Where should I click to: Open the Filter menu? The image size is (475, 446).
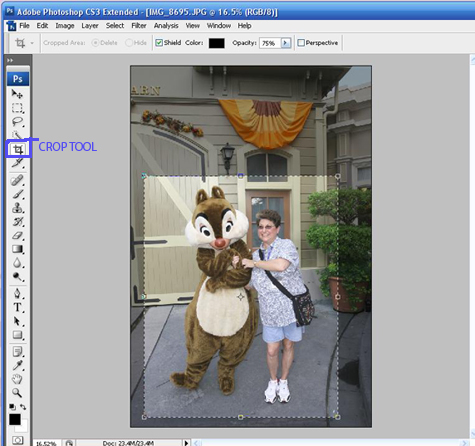(x=139, y=26)
